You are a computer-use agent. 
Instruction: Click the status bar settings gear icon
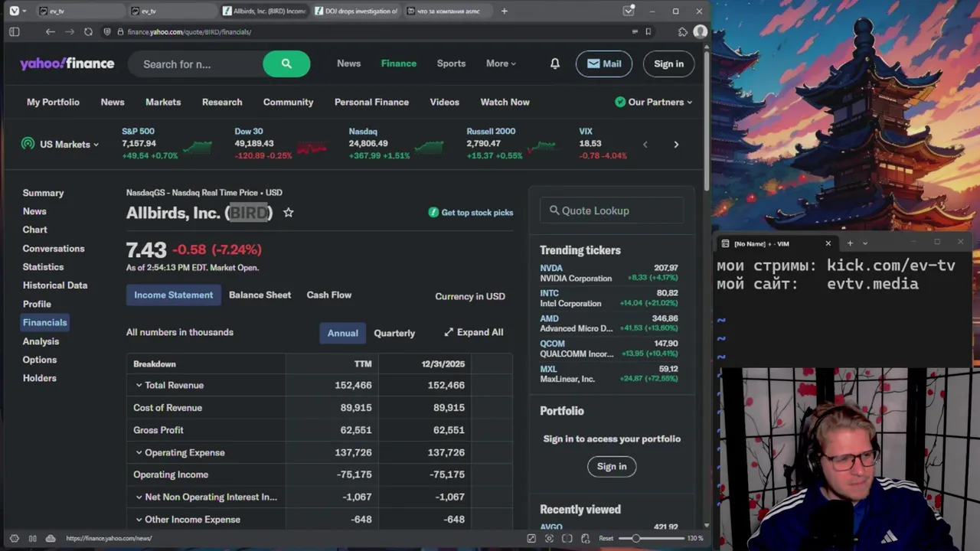click(14, 538)
